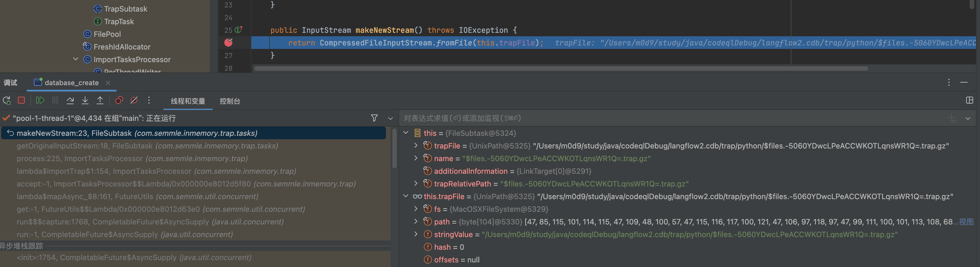980x267 pixels.
Task: Switch to the 控制台 tab
Action: point(230,101)
